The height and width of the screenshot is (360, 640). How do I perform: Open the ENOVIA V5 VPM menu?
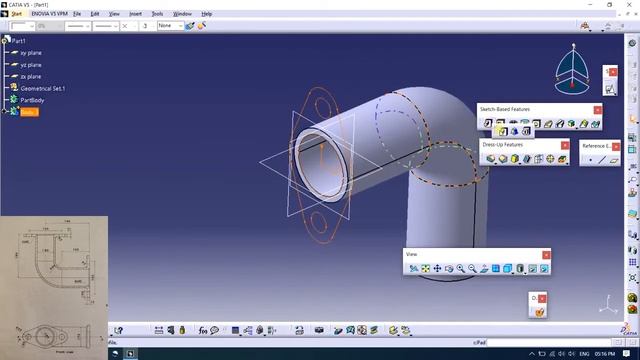49,14
